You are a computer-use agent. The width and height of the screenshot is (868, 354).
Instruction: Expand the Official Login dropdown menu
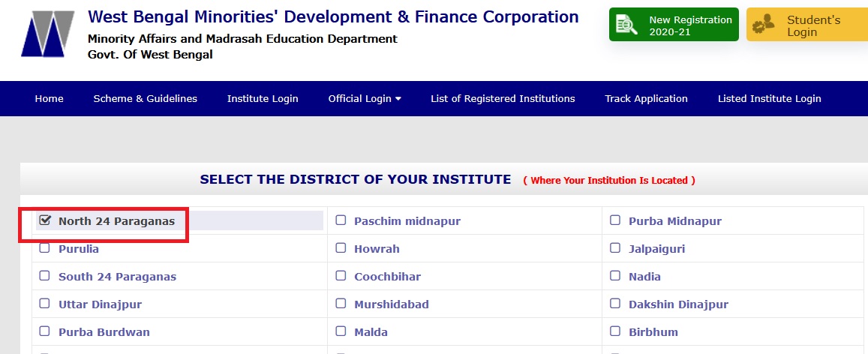point(365,98)
